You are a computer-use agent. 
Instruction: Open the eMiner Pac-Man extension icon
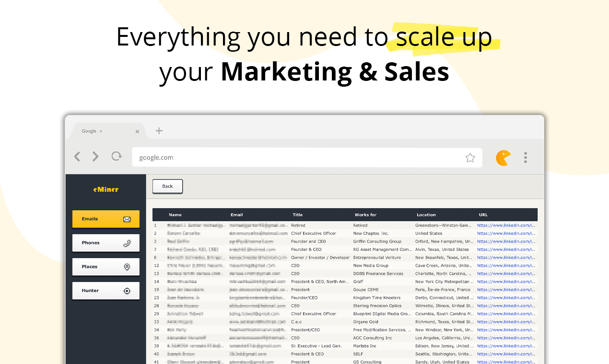coord(503,158)
